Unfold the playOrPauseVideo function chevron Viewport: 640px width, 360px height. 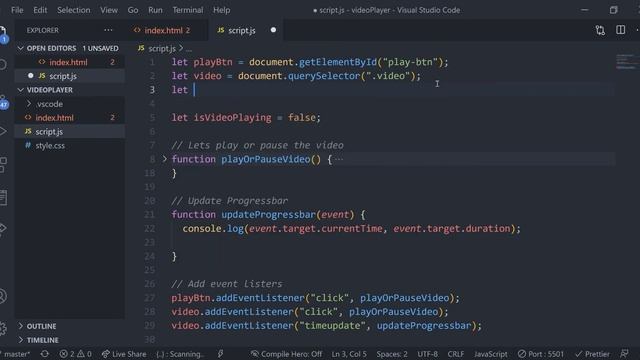click(164, 159)
